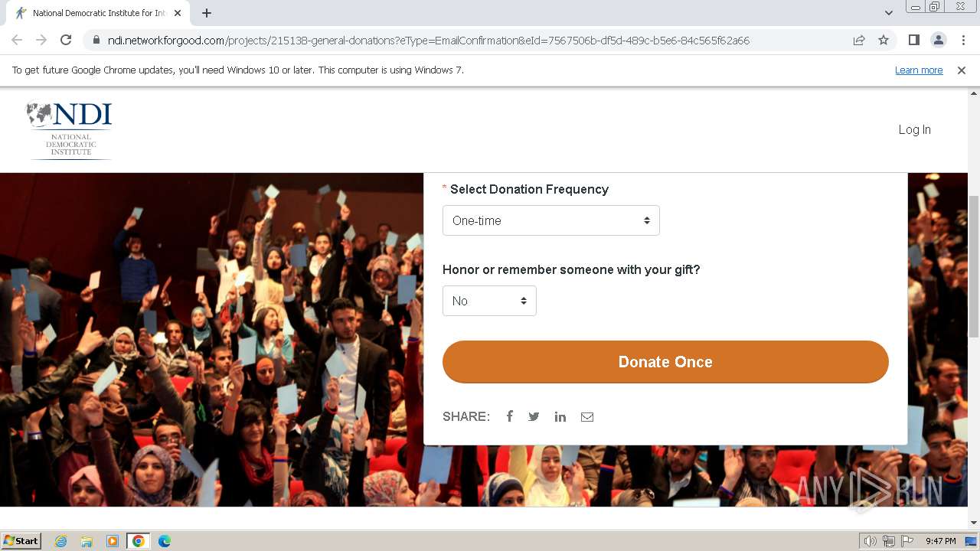Screen dimensions: 980x551
Task: Expand the Honor or remember someone dropdown
Action: (489, 301)
